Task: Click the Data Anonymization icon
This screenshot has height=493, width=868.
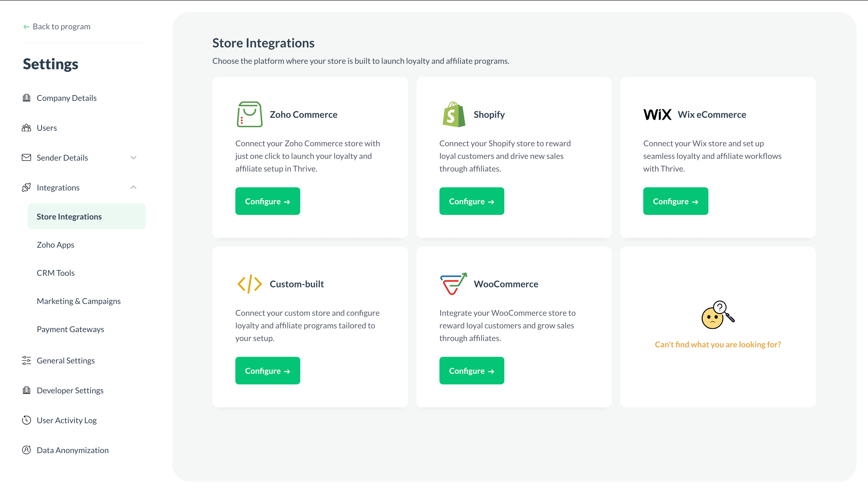Action: [x=26, y=450]
